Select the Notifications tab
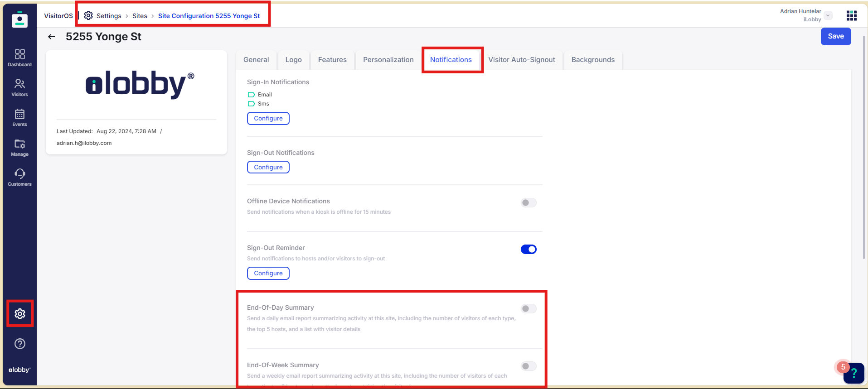868x389 pixels. pyautogui.click(x=451, y=60)
